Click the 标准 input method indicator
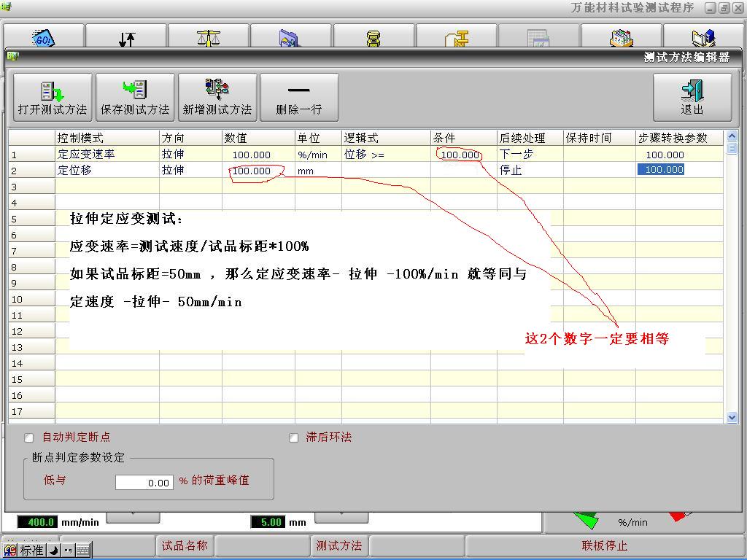747x560 pixels. (x=31, y=551)
